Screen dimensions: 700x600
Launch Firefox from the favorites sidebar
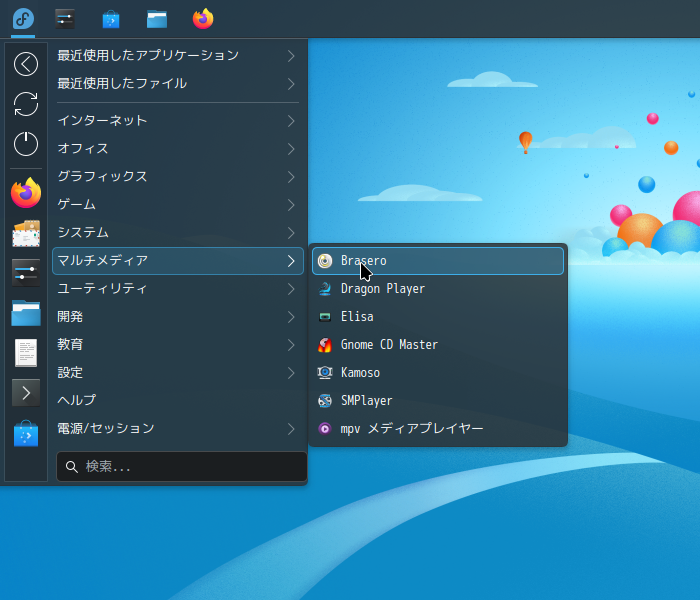point(26,193)
